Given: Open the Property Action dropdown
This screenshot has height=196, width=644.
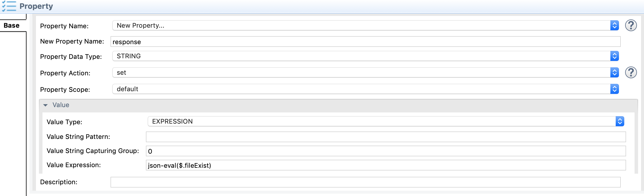Looking at the screenshot, I should (x=365, y=73).
